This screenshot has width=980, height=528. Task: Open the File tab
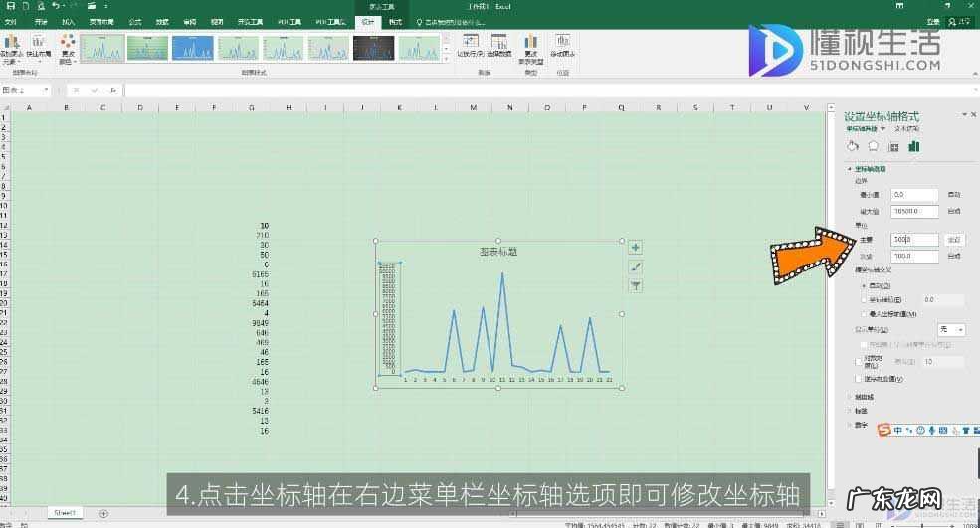coord(11,22)
